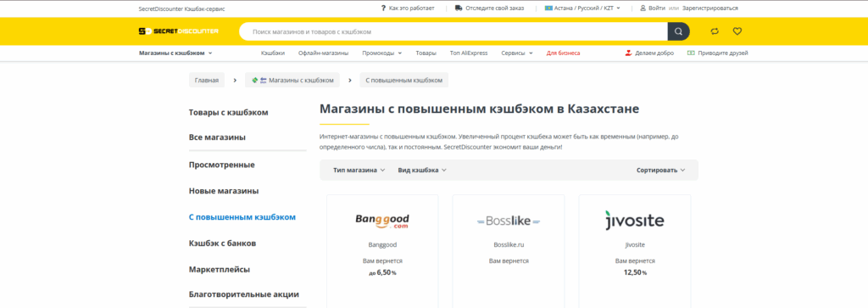The width and height of the screenshot is (868, 308).
Task: Select Все магазины in sidebar
Action: (x=217, y=137)
